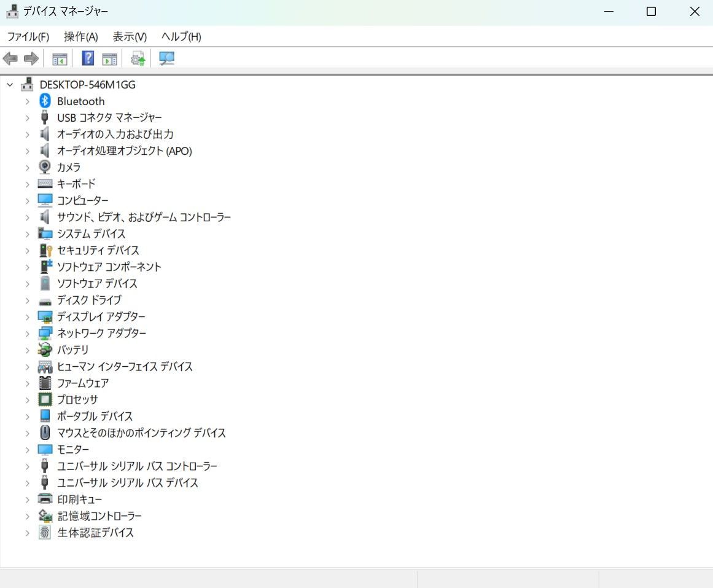Maximize the デバイス マネージャー window

(651, 12)
